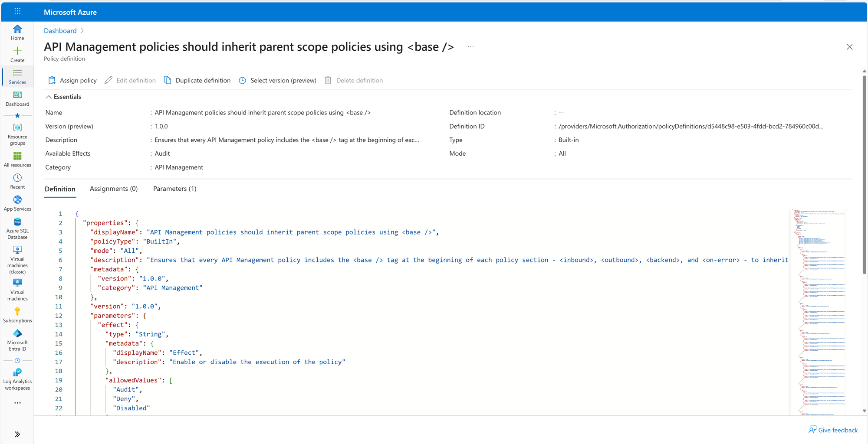Click the Description value in Essentials
The height and width of the screenshot is (444, 868).
point(287,140)
